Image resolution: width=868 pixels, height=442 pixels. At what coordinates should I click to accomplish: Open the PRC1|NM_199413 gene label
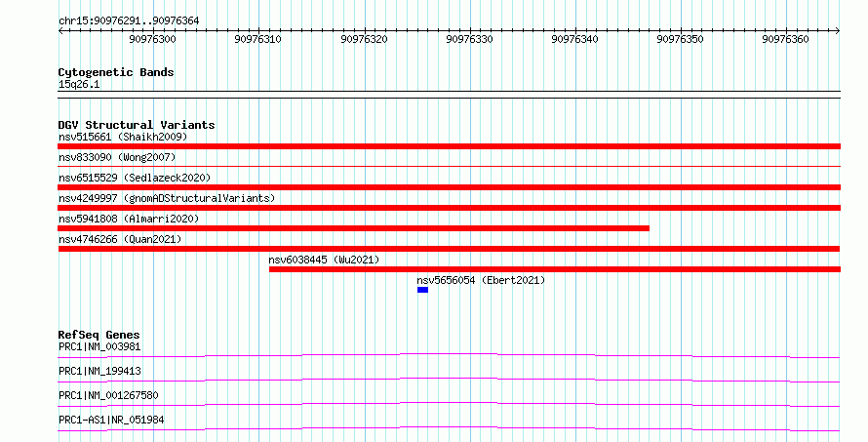coord(99,371)
